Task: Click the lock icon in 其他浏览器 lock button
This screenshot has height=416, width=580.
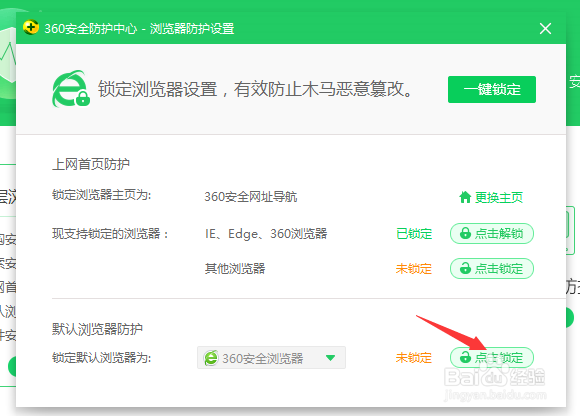Action: pos(465,268)
